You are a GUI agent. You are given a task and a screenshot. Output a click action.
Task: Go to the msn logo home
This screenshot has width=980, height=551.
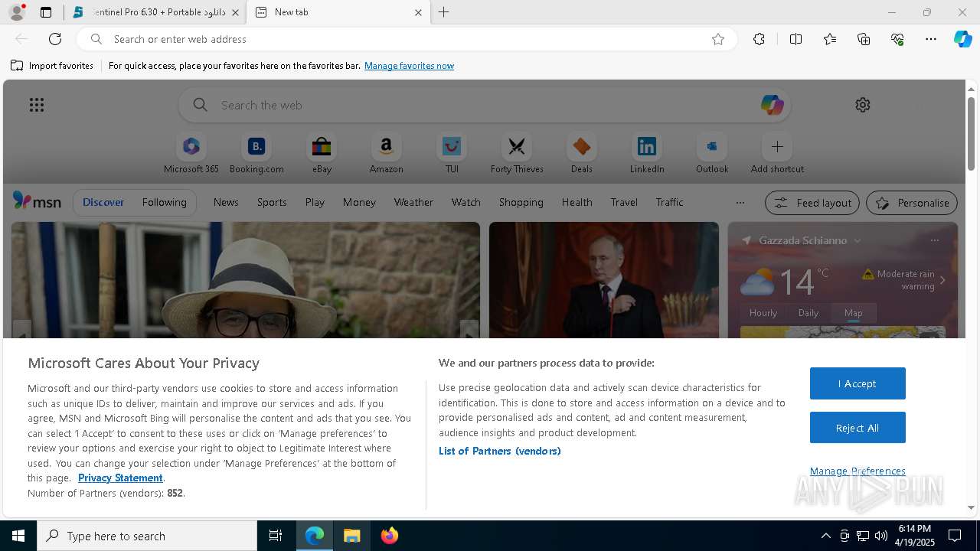pyautogui.click(x=37, y=201)
